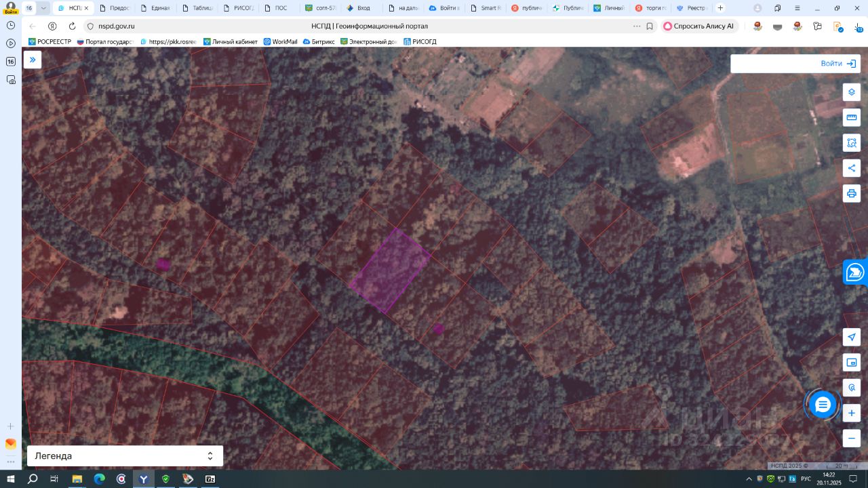Close the НСПД browser tab
This screenshot has width=868, height=488.
[86, 8]
